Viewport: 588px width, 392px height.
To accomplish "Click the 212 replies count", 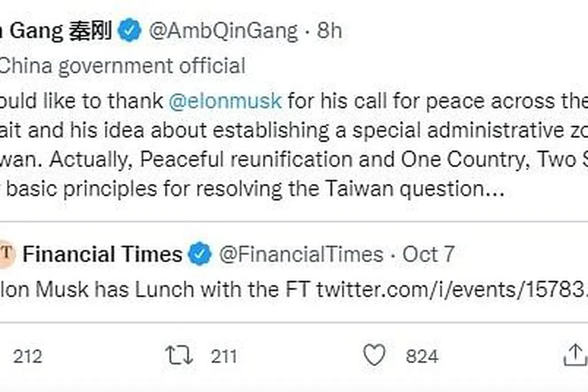I will click(27, 356).
